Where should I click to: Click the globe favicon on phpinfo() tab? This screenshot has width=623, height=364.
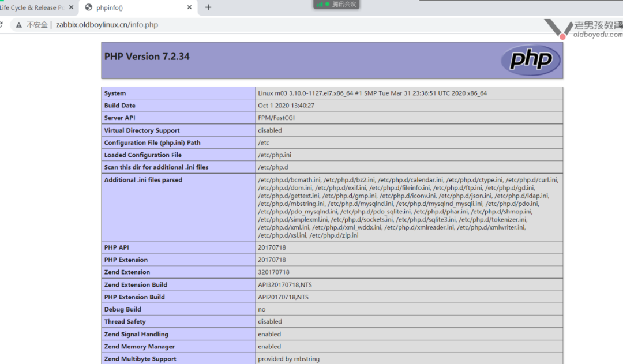click(88, 7)
